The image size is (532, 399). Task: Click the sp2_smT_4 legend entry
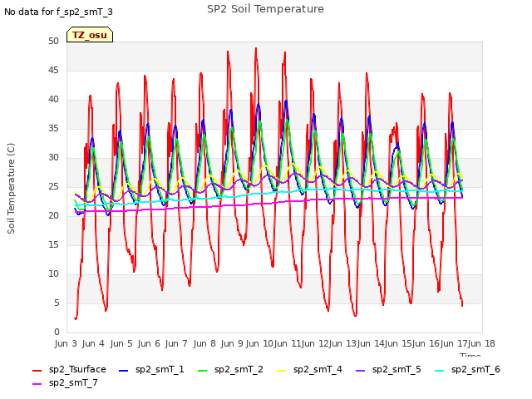pyautogui.click(x=309, y=369)
